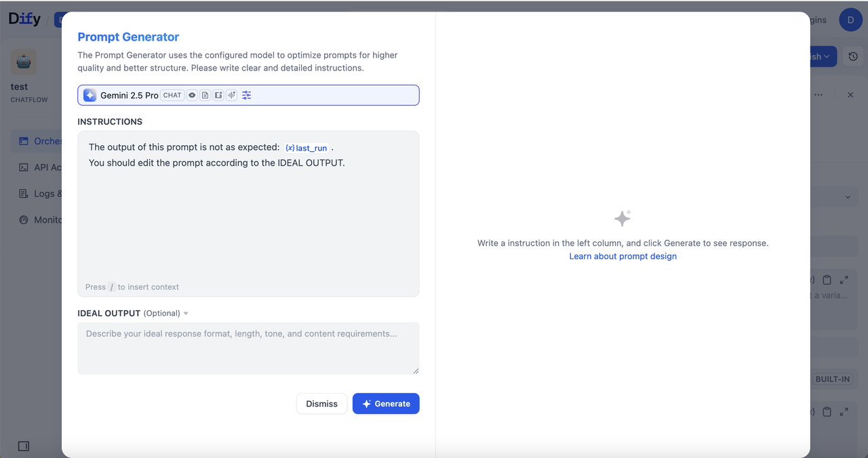This screenshot has width=868, height=458.
Task: Toggle sidebar collapse icon at bottom left
Action: pos(24,446)
